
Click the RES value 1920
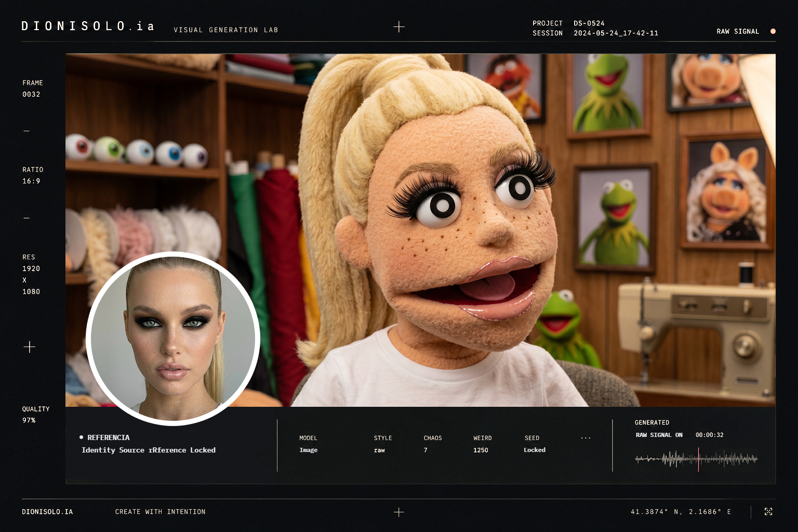(x=31, y=269)
